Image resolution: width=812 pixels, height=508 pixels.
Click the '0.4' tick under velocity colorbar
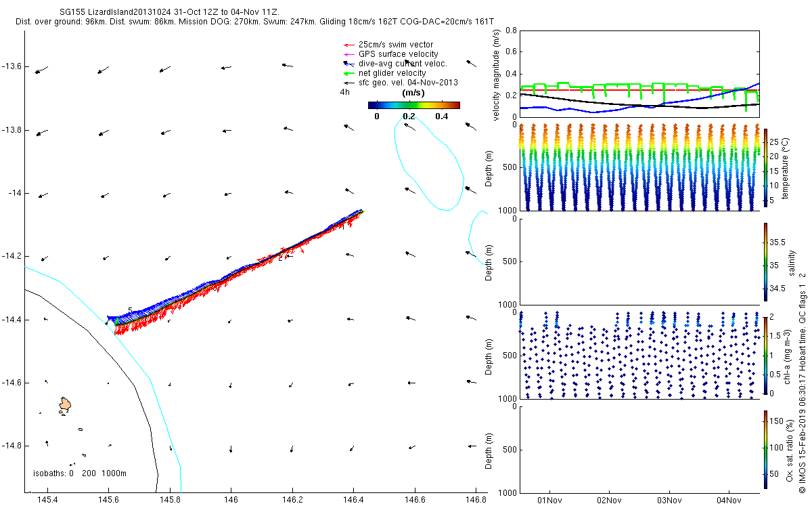point(441,116)
